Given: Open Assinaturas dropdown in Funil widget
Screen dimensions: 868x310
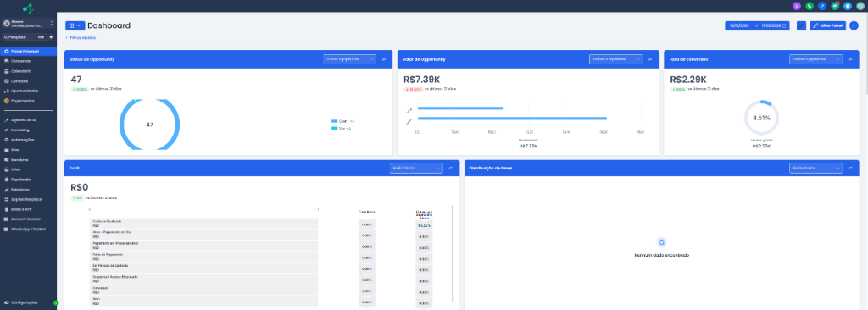Looking at the screenshot, I should click(x=416, y=168).
